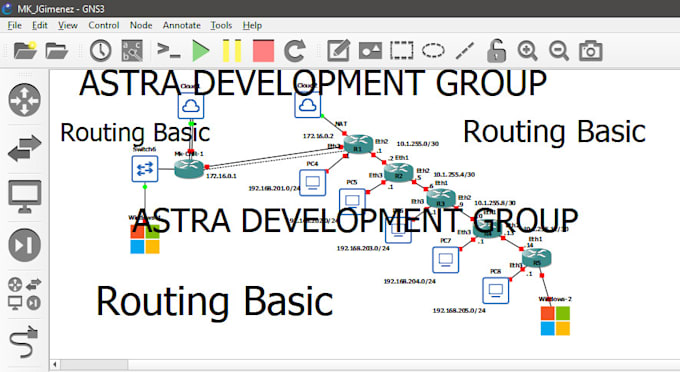Browse all devices in sidebar

point(25,294)
